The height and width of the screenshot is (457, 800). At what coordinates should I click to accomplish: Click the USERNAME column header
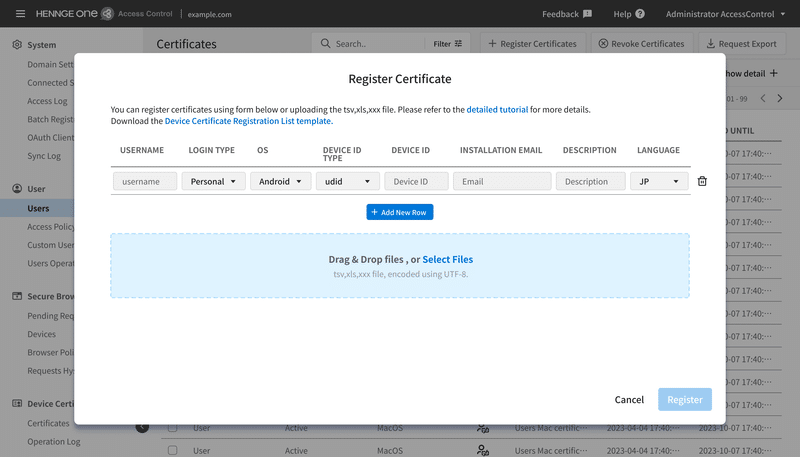pyautogui.click(x=142, y=150)
